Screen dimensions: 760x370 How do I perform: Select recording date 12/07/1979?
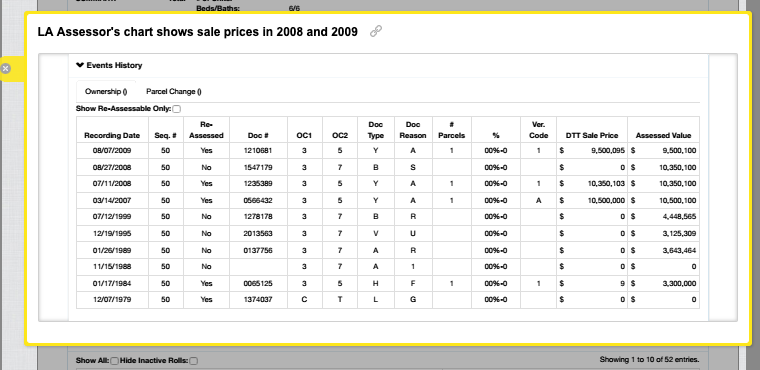[x=112, y=300]
